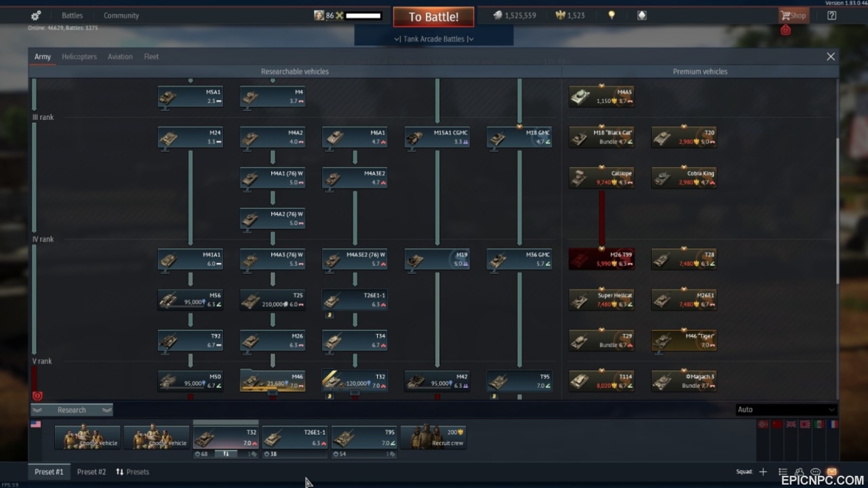868x488 pixels.
Task: Open the contacts people icon
Action: point(800,472)
